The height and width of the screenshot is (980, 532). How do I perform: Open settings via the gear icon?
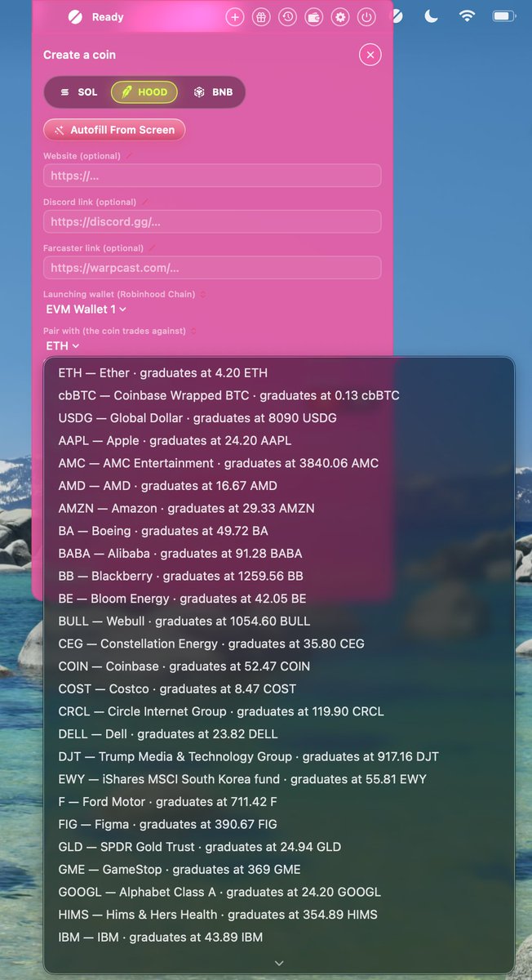click(x=340, y=16)
